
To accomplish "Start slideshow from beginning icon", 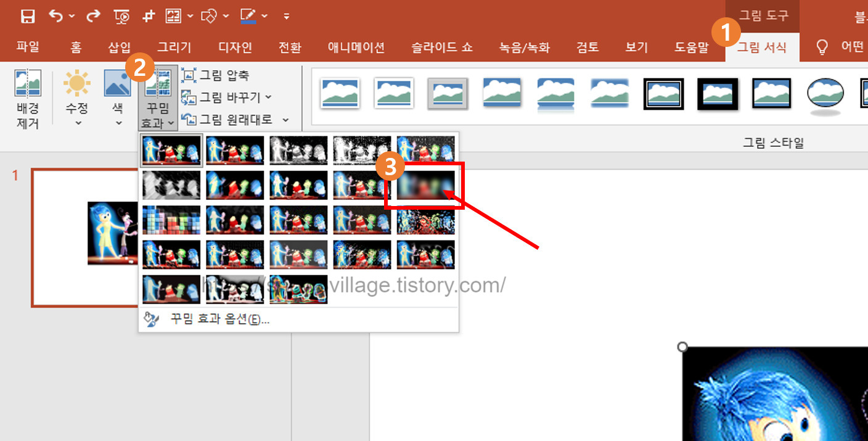I will 122,17.
